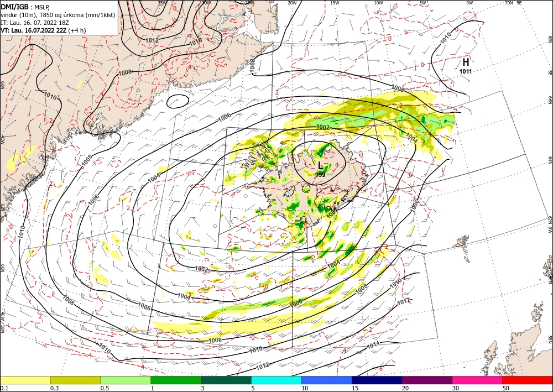Image resolution: width=553 pixels, height=392 pixels.
Task: Click the 10W longitude label at top
Action: pyautogui.click(x=378, y=3)
